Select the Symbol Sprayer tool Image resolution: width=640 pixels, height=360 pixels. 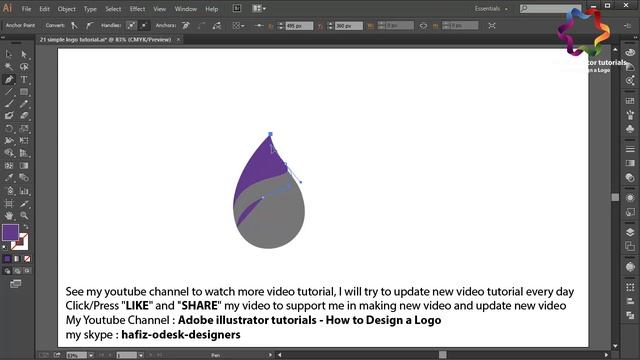9,191
